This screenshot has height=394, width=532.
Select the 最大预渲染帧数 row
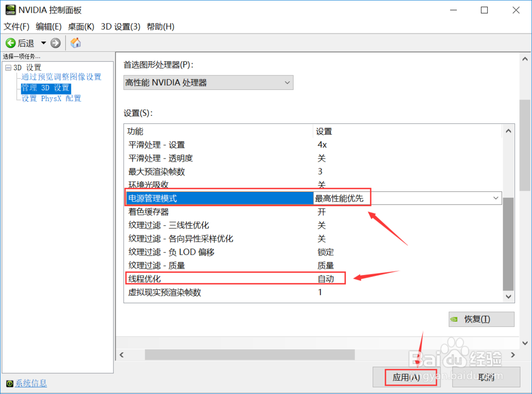(x=312, y=172)
